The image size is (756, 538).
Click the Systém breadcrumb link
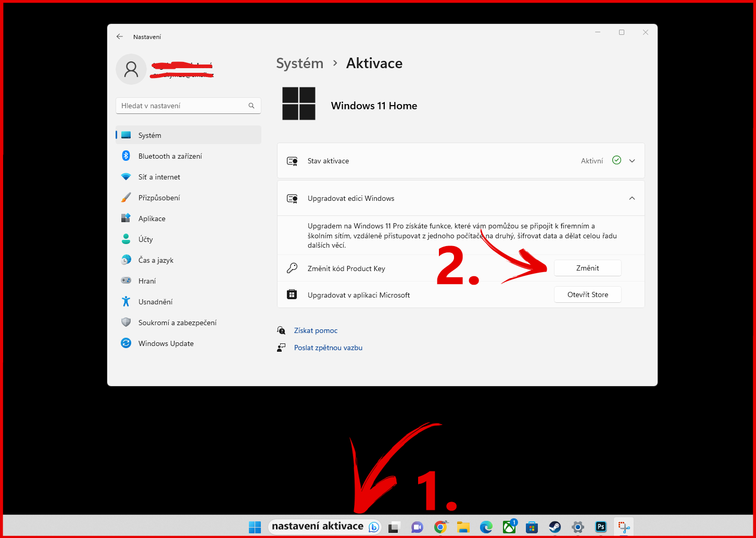300,63
